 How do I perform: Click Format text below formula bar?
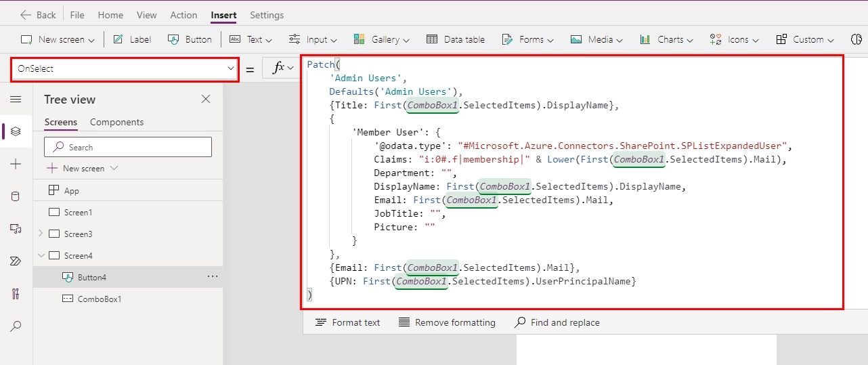click(x=348, y=322)
